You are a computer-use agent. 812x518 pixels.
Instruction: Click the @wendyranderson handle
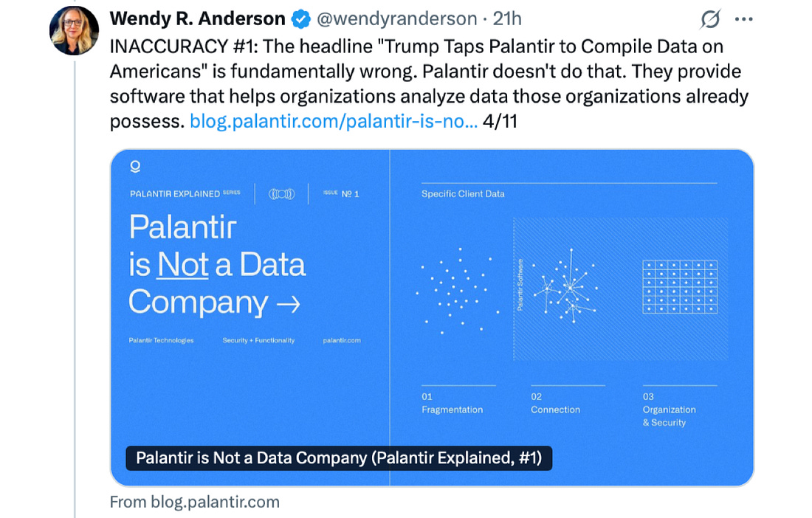coord(397,19)
